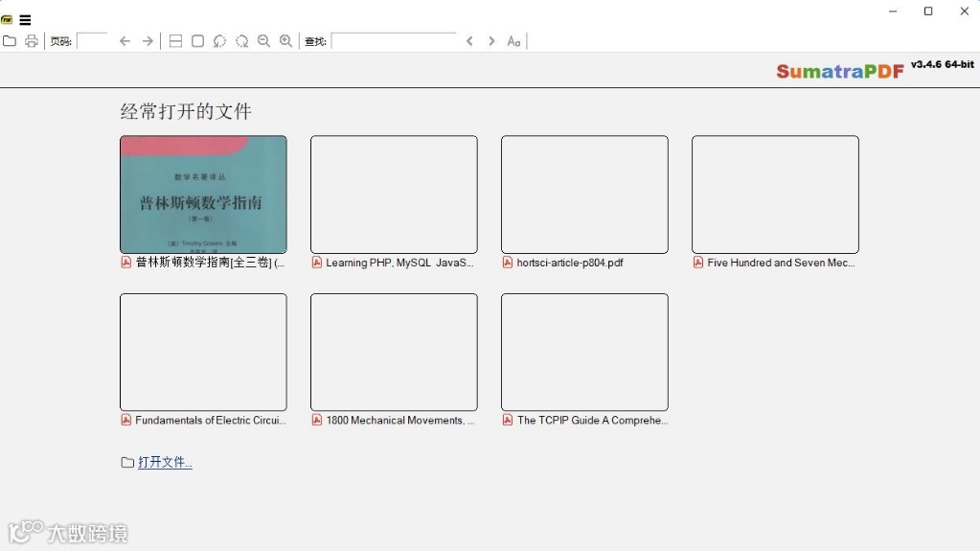Viewport: 980px width, 551px height.
Task: Click PDF icon beside Learning PHP, MySQL
Action: [317, 263]
